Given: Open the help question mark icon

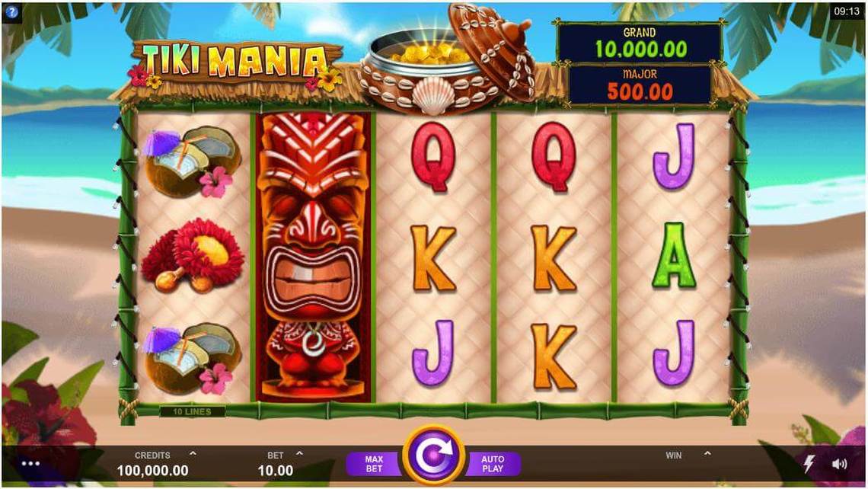Looking at the screenshot, I should [11, 11].
